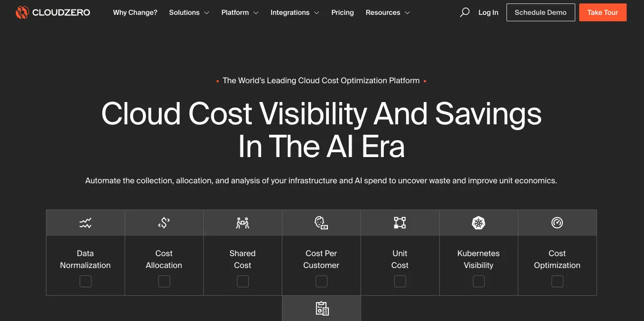Screen dimensions: 644x321
Task: Expand the Integrations dropdown menu
Action: click(295, 12)
